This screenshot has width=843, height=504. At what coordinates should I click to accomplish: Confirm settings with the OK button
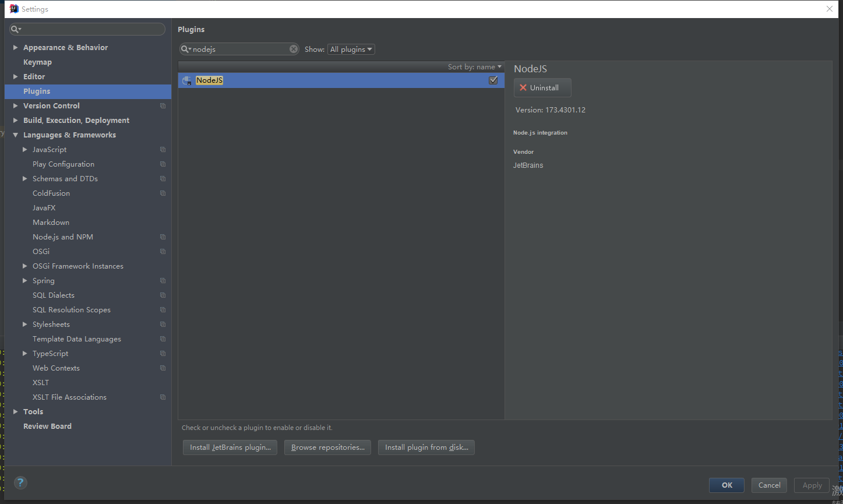726,485
